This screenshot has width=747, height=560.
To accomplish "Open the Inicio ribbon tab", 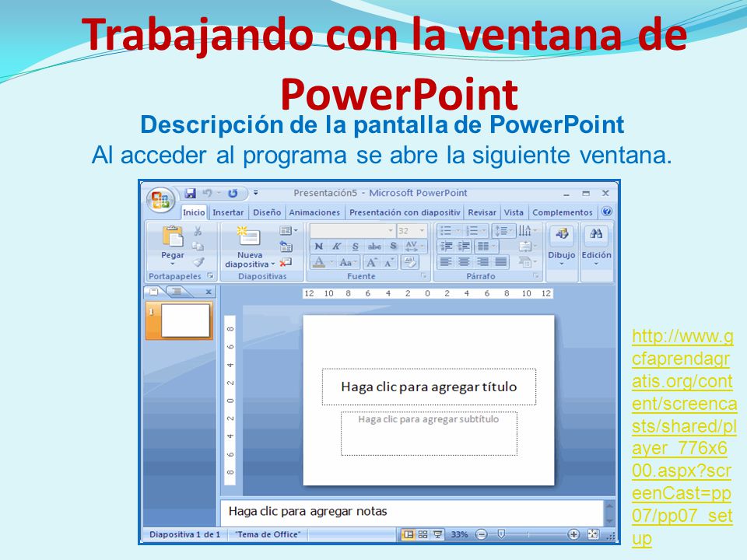I will (x=194, y=212).
